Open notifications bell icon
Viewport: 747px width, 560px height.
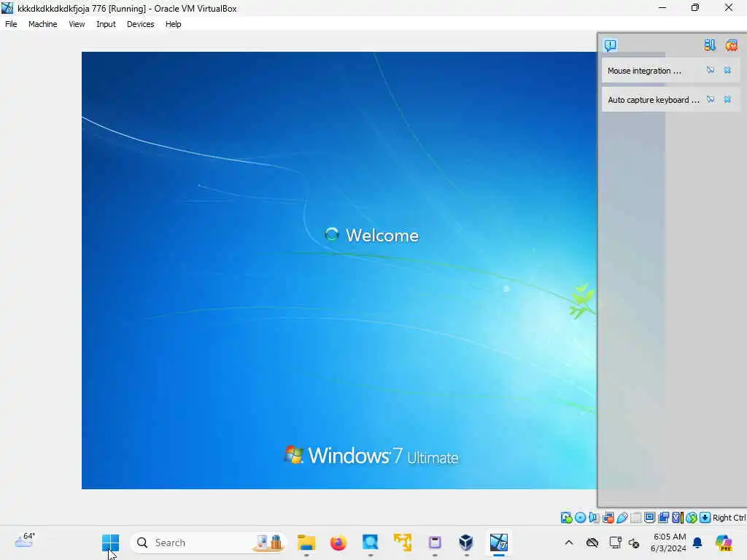pos(697,542)
